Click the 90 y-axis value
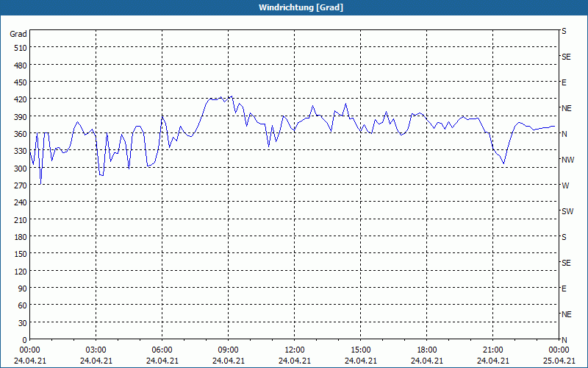The image size is (588, 368). (23, 289)
